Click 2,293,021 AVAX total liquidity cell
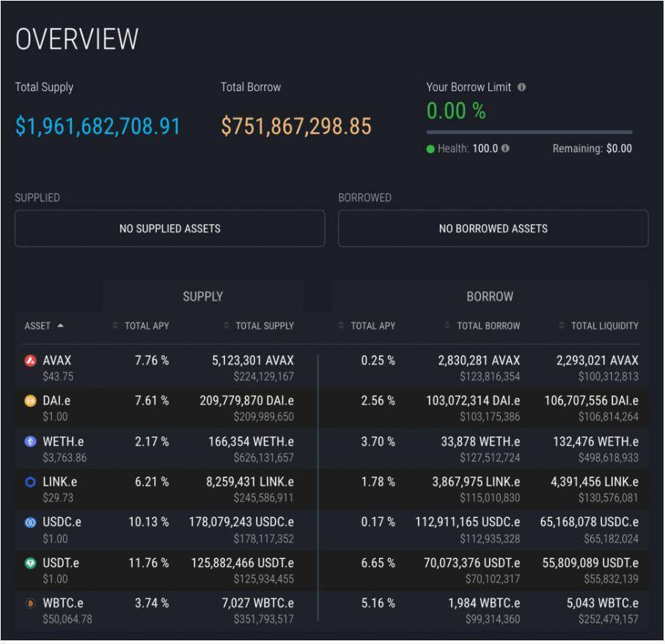This screenshot has height=644, width=665. 597,361
